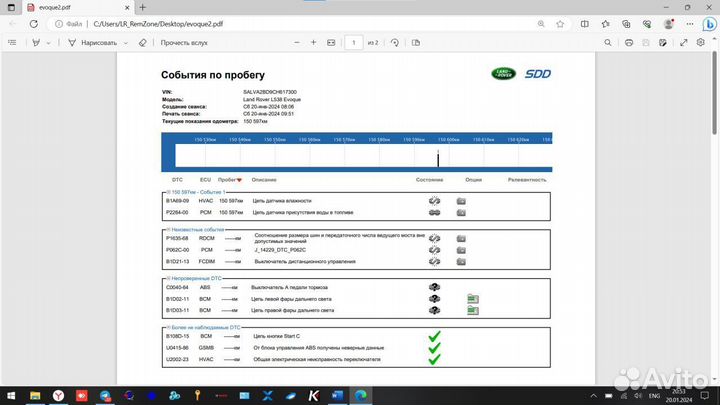Image resolution: width=720 pixels, height=405 pixels.
Task: Open the Bing Copilot sidebar
Action: point(709,24)
